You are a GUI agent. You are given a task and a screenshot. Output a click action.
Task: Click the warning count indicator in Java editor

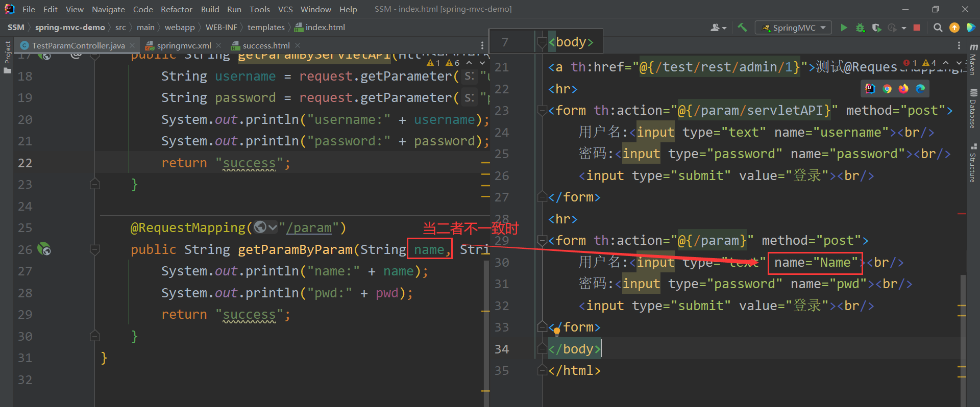(443, 63)
